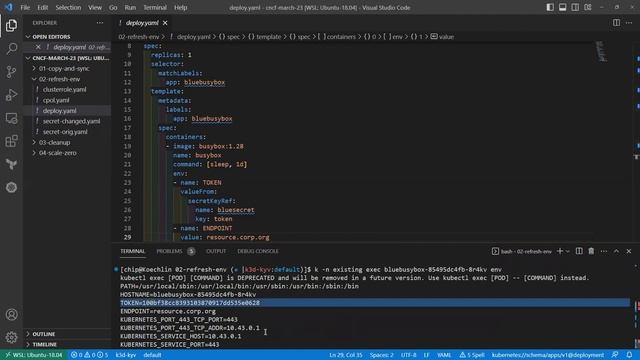Close the terminal panel

(629, 251)
